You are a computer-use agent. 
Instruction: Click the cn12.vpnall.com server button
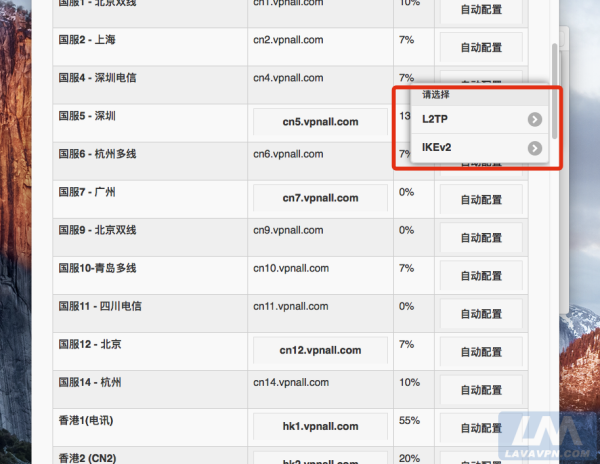coord(320,350)
